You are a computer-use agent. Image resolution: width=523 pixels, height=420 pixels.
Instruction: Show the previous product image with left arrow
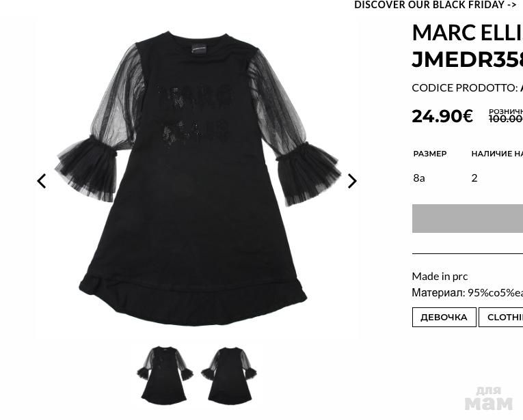click(41, 181)
